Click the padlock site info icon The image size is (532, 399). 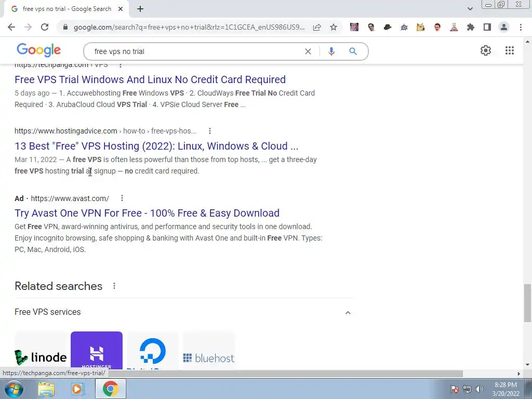[65, 27]
